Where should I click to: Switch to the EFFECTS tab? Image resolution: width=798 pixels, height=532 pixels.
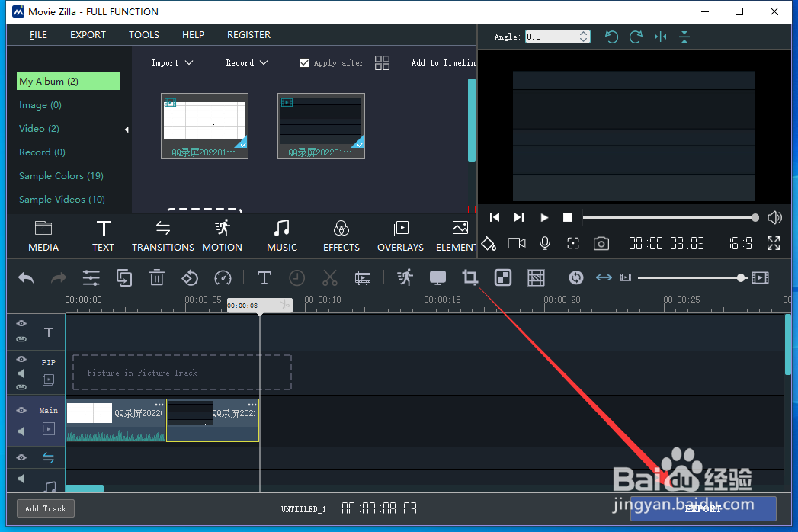click(x=341, y=237)
